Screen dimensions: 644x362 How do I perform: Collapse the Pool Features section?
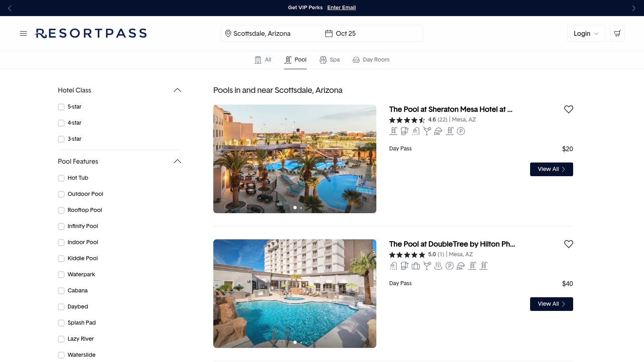coord(177,162)
